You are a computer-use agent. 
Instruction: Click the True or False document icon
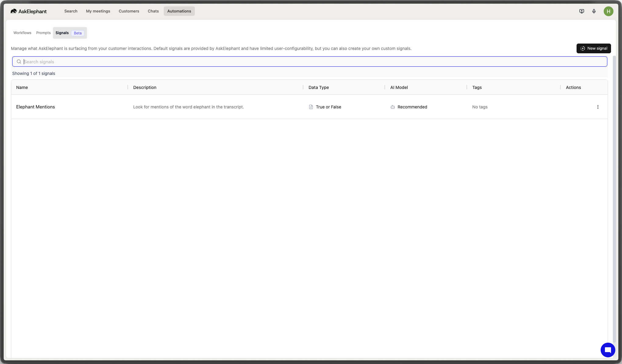pos(311,107)
